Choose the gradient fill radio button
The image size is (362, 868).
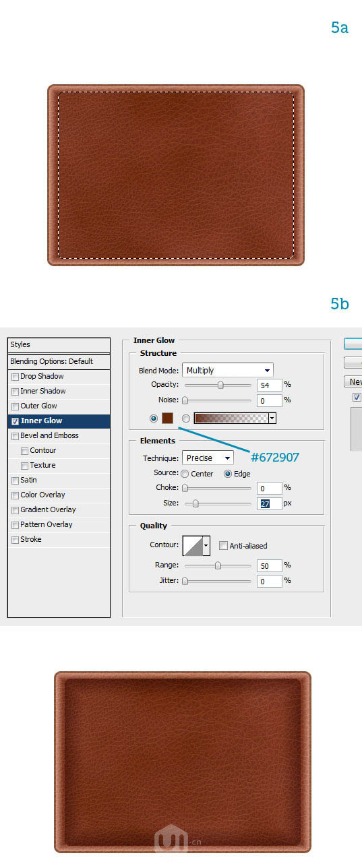(185, 418)
